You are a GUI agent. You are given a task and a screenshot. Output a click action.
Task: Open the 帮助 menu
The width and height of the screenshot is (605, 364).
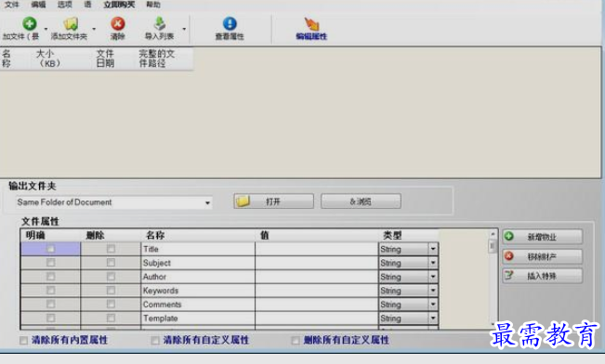tap(153, 5)
